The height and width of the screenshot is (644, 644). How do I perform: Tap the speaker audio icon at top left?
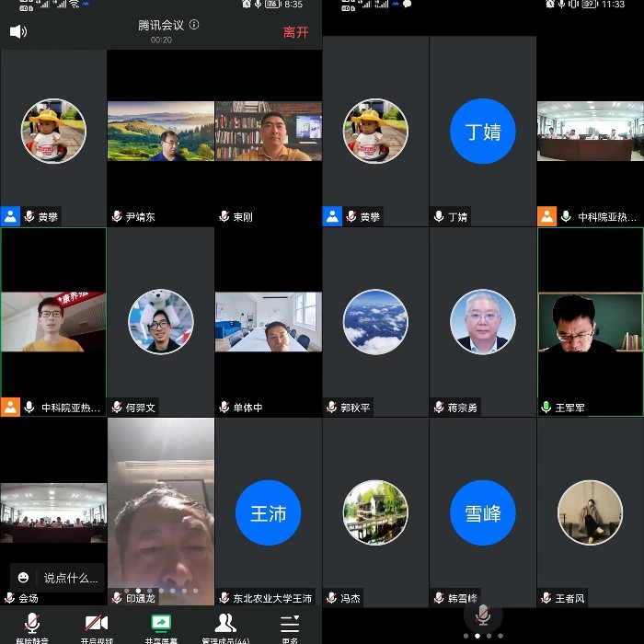[x=18, y=32]
